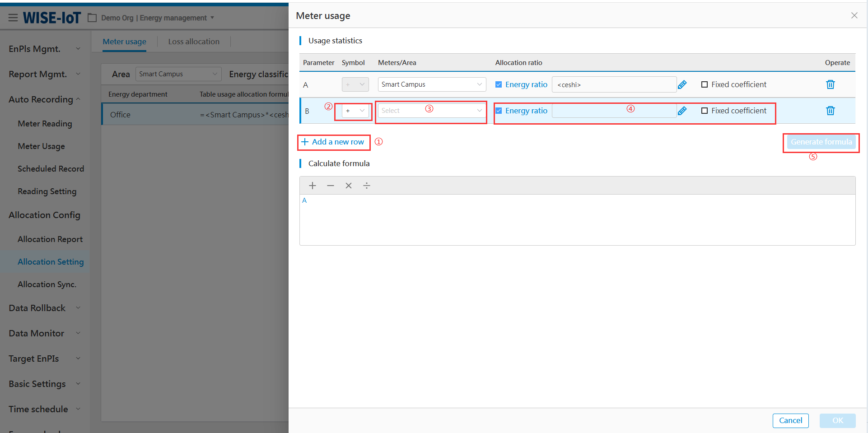Click Add a new row
Image resolution: width=868 pixels, height=433 pixels.
pos(333,142)
